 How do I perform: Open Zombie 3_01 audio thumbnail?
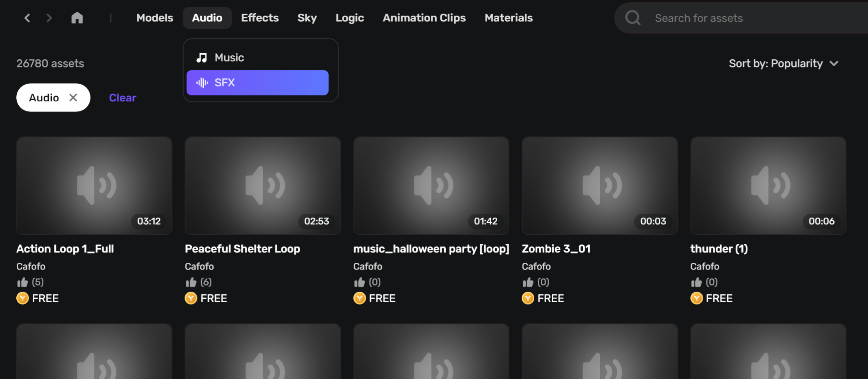[x=600, y=186]
